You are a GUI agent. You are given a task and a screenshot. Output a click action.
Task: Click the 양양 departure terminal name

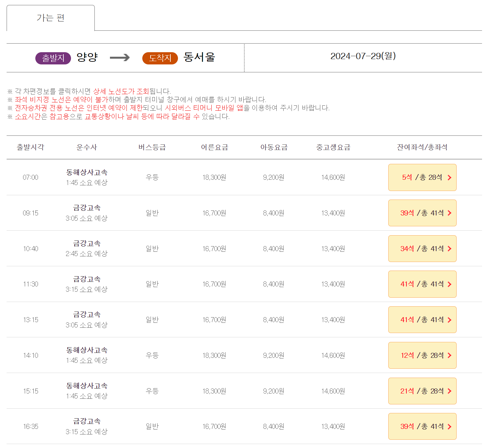[x=87, y=57]
